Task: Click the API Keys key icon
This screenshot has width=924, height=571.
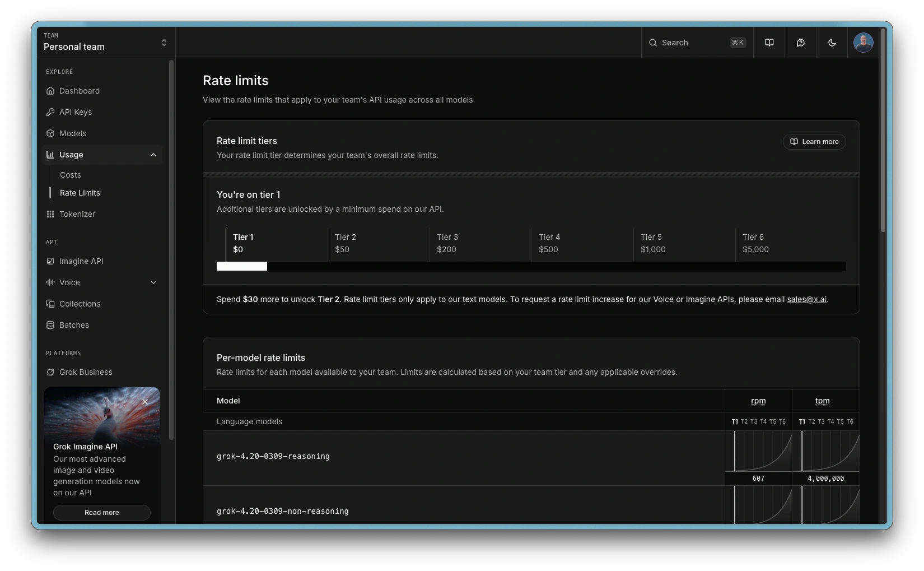Action: pyautogui.click(x=50, y=112)
